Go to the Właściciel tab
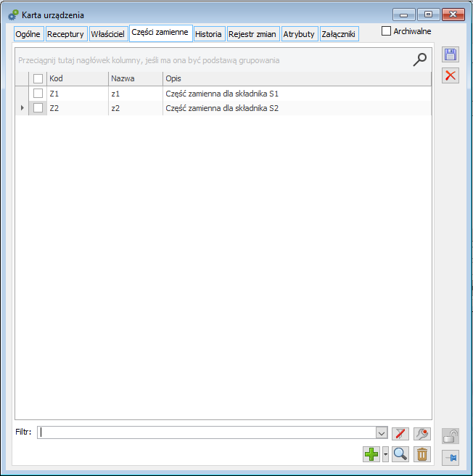Screen dimensions: 473x476 click(108, 34)
